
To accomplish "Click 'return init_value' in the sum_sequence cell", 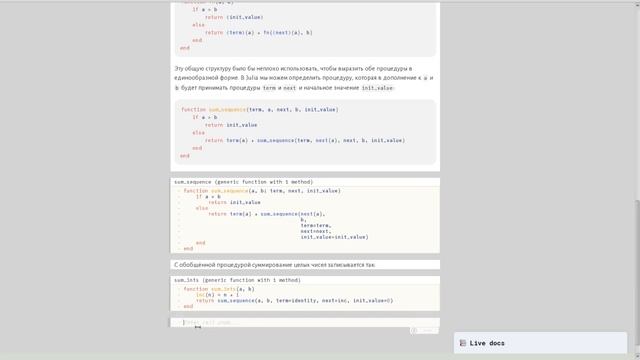I will click(x=234, y=202).
